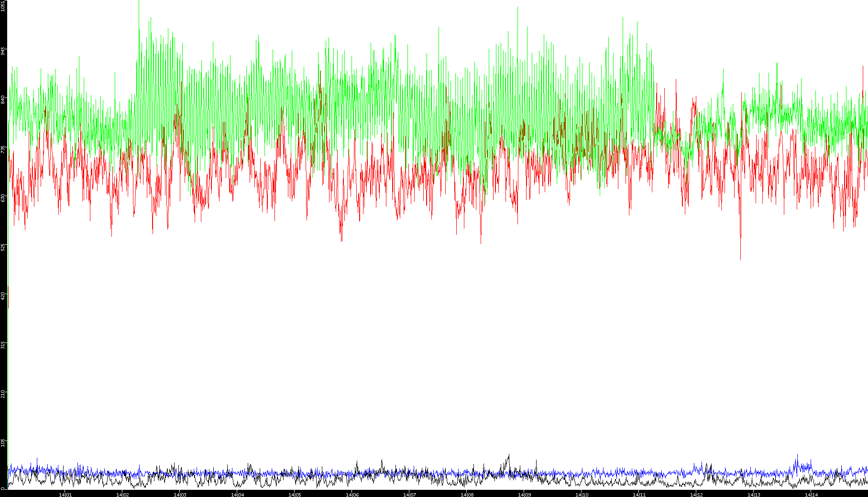
Task: Click the 105 vertical axis label
Action: point(3,442)
